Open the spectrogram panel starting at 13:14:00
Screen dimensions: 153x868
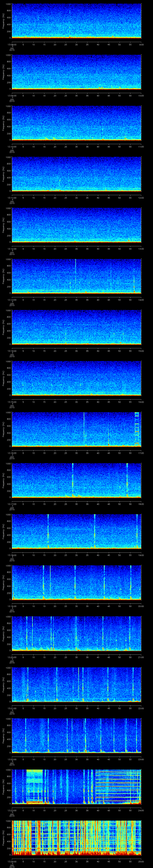coord(77,327)
